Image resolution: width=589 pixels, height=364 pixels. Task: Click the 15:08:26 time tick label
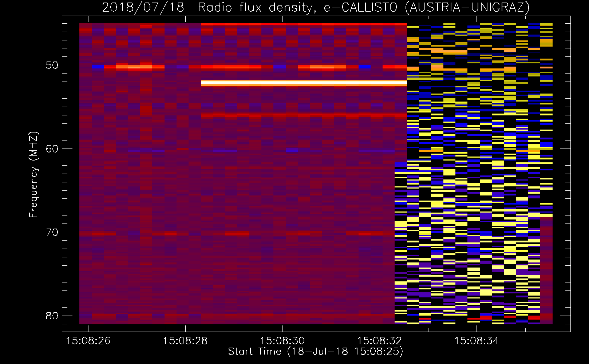88,341
